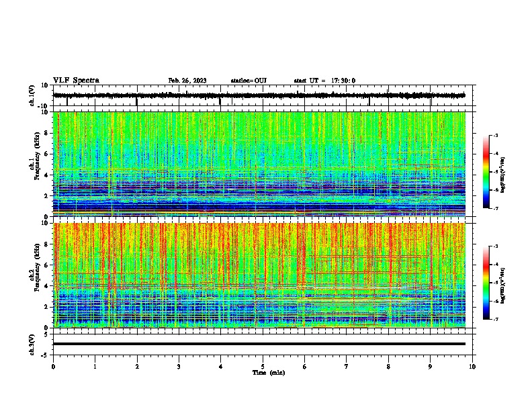The width and height of the screenshot is (532, 411).
Task: Click the ch.2 colorbar PSD unit label
Action: click(503, 285)
